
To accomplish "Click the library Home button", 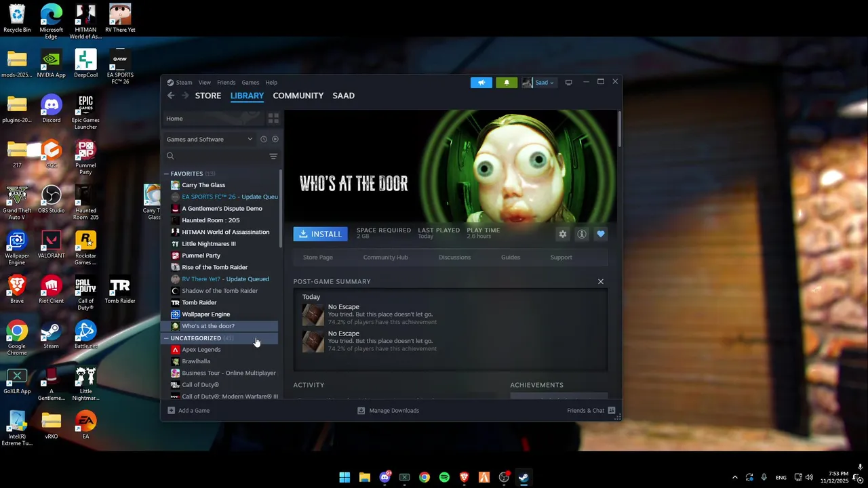I will tap(213, 119).
